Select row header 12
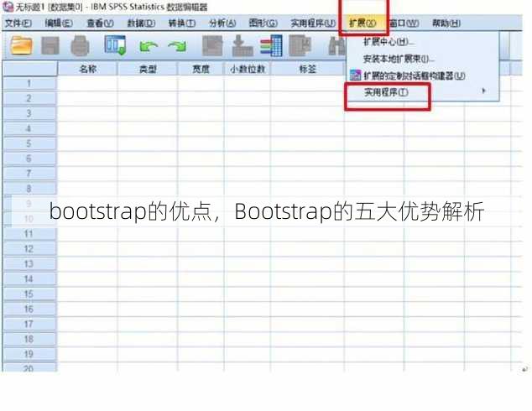 (29, 248)
